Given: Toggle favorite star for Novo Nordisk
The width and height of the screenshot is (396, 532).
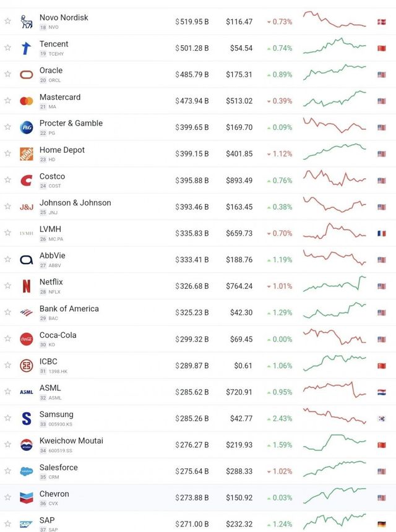Looking at the screenshot, I should [x=7, y=21].
